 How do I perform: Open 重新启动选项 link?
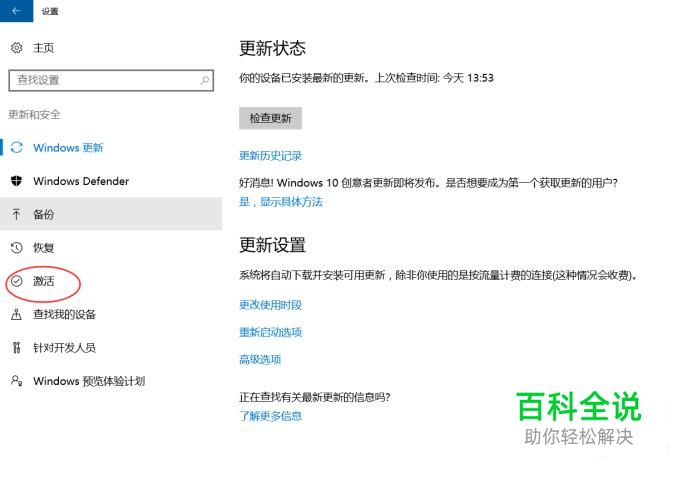(271, 332)
